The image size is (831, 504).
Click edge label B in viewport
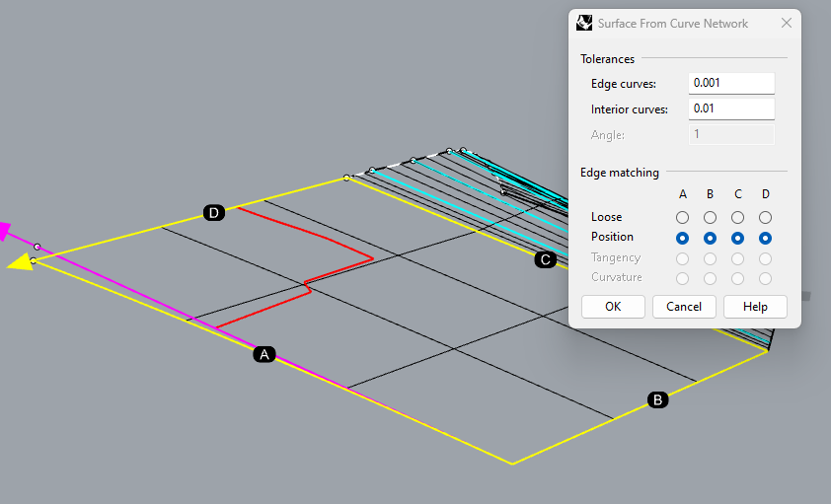click(657, 399)
